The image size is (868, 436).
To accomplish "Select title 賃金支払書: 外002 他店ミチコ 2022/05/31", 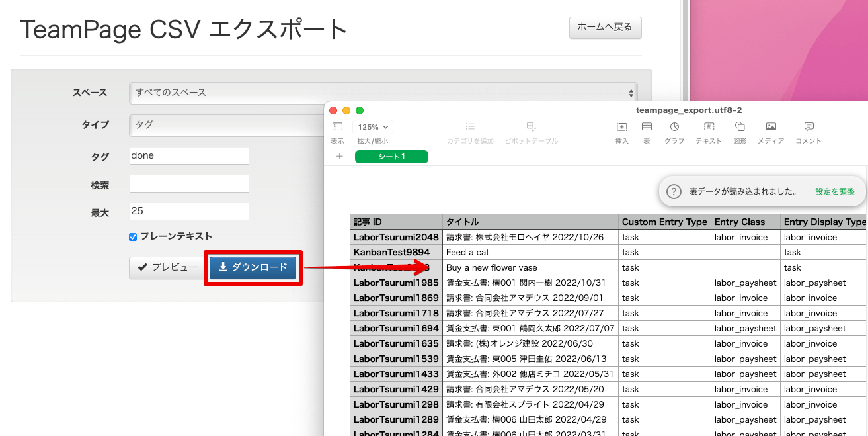I will pyautogui.click(x=530, y=374).
